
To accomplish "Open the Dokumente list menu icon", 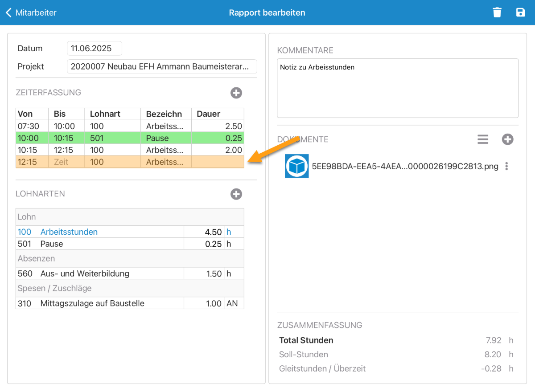I will click(x=483, y=139).
